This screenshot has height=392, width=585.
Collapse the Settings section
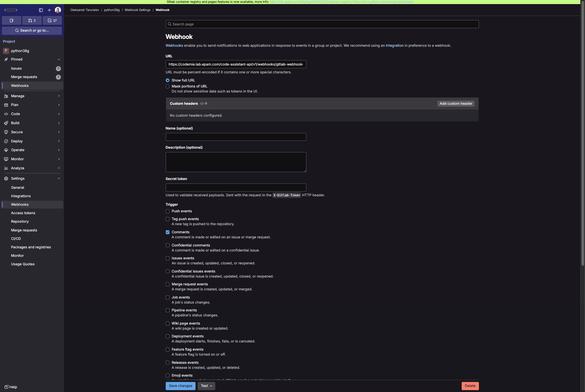(x=18, y=178)
